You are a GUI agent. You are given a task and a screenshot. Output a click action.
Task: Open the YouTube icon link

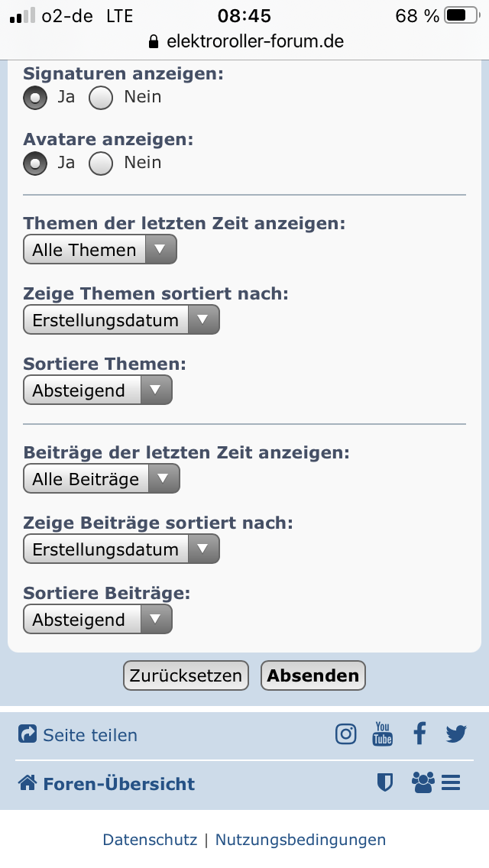pyautogui.click(x=382, y=734)
